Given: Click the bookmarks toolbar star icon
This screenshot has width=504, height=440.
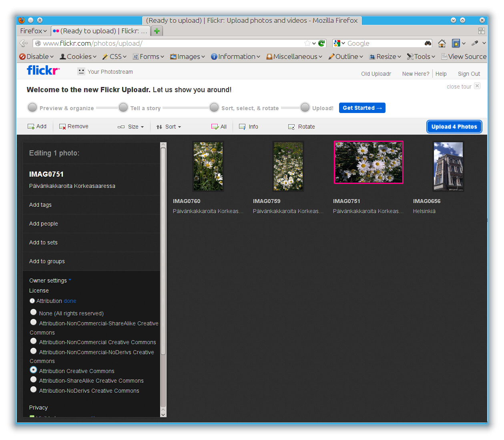Looking at the screenshot, I should (456, 43).
